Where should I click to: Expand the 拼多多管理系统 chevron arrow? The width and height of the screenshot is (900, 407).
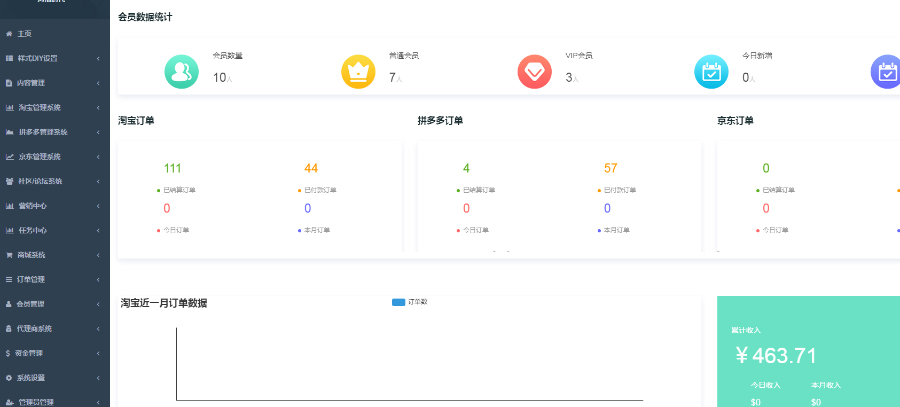coord(98,132)
